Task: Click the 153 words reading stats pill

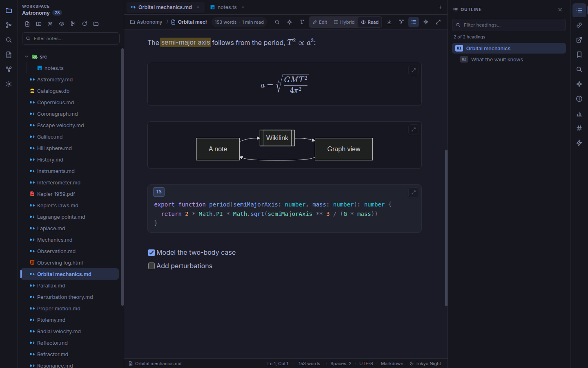Action: (x=239, y=22)
